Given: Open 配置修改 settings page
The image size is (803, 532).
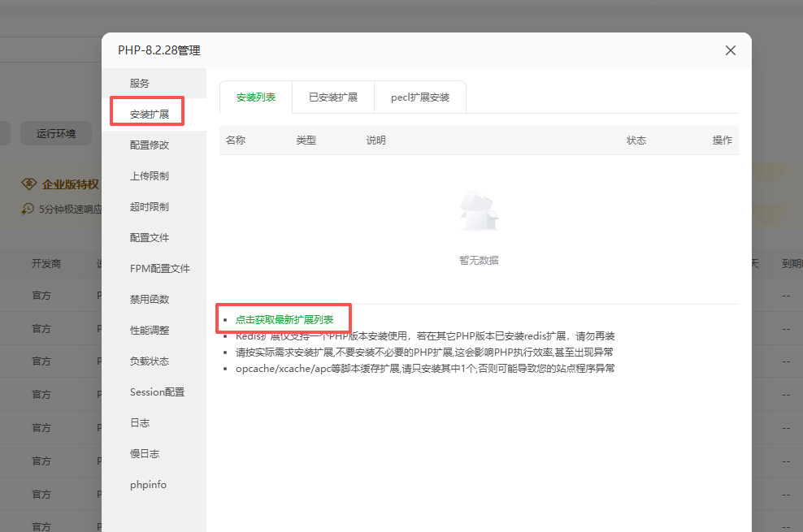Looking at the screenshot, I should tap(150, 145).
